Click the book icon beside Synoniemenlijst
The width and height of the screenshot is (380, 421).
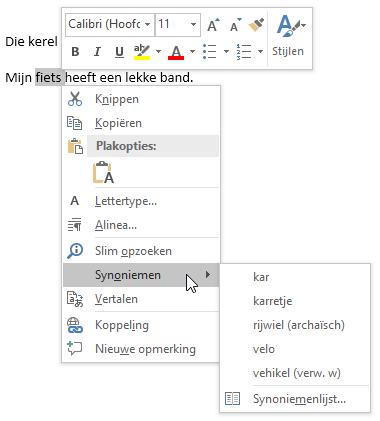coord(232,399)
